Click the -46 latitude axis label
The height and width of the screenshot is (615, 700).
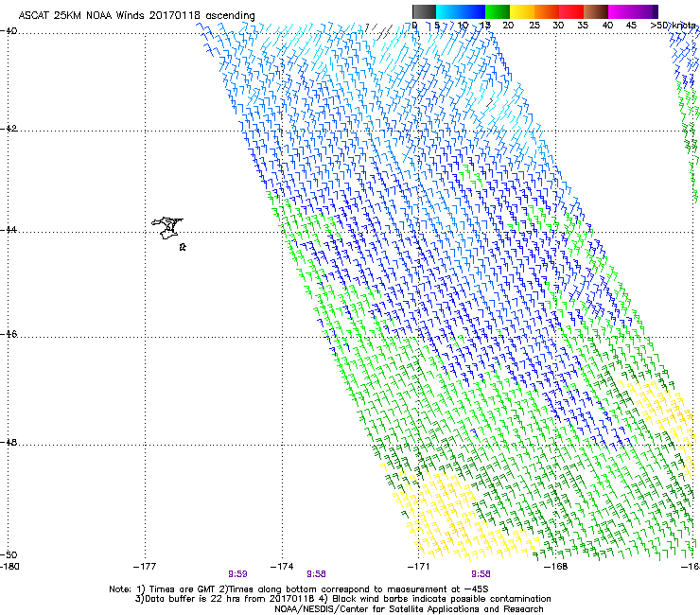tap(9, 334)
